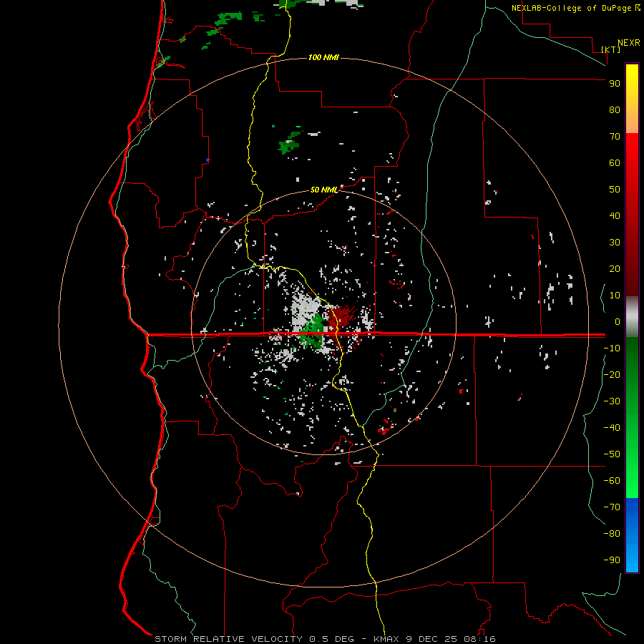Click the green inbound velocity patch near radar

[313, 332]
